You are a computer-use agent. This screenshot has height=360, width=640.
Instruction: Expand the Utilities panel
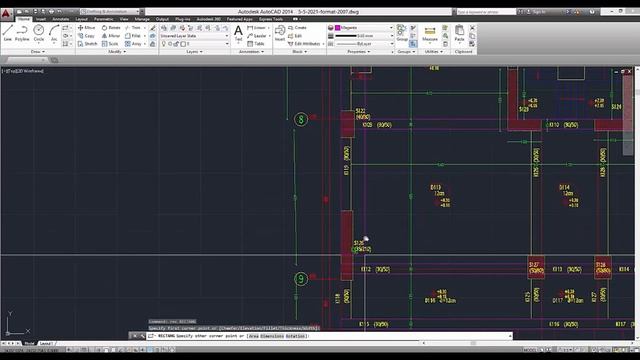tap(433, 52)
